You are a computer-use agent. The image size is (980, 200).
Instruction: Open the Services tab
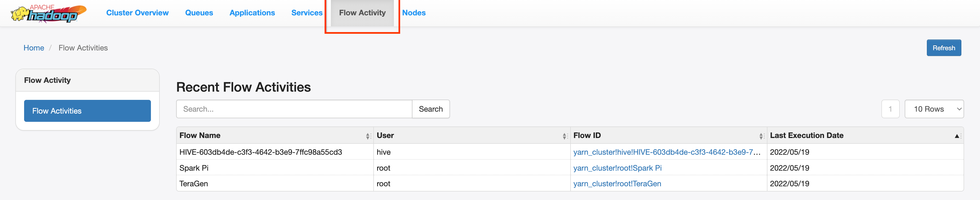pyautogui.click(x=307, y=13)
